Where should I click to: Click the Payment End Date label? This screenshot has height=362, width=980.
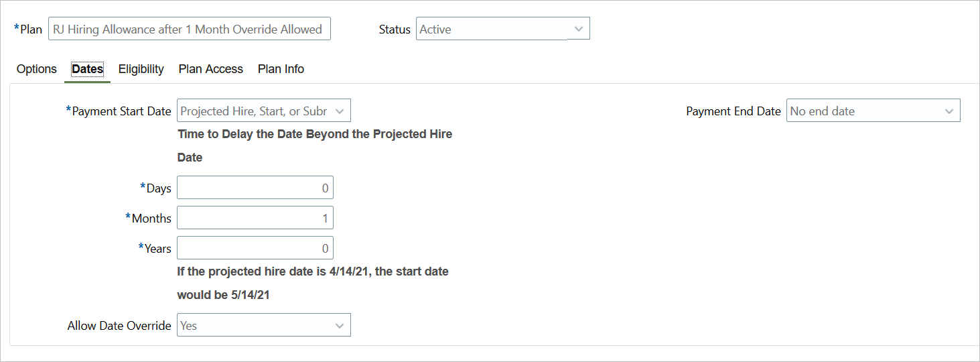(733, 111)
